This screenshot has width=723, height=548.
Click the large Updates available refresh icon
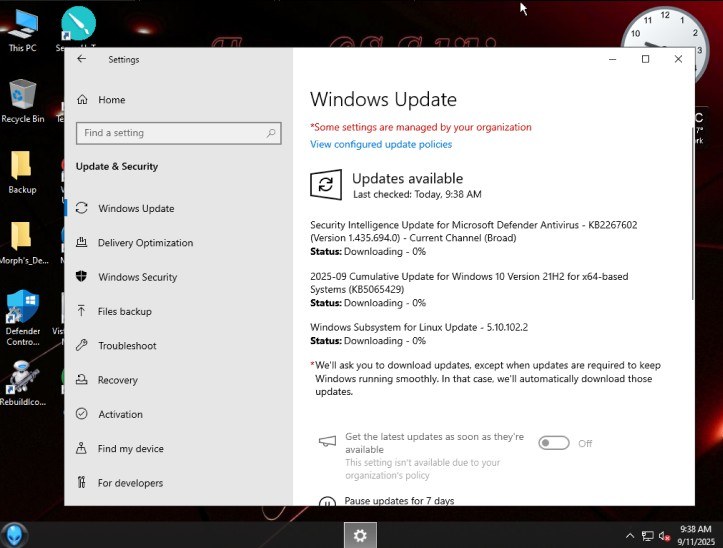coord(326,185)
